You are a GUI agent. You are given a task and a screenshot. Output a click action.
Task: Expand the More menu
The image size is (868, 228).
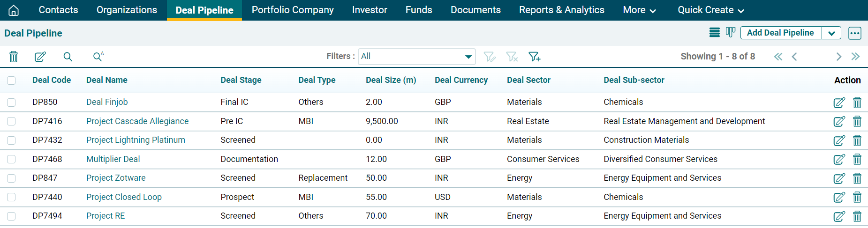coord(639,10)
